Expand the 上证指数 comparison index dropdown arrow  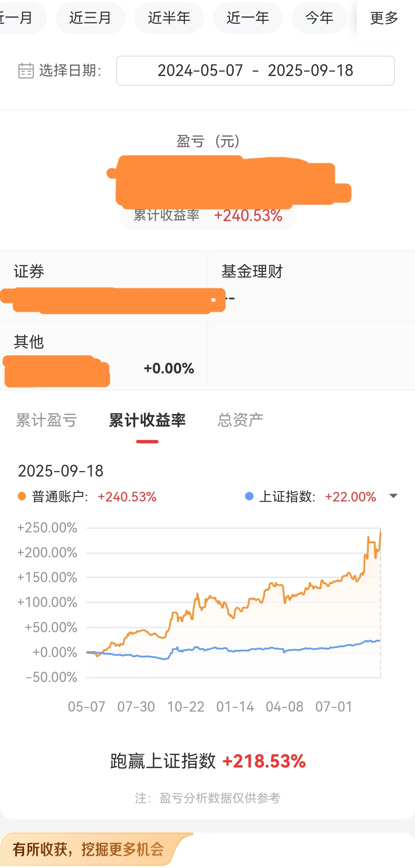[393, 496]
